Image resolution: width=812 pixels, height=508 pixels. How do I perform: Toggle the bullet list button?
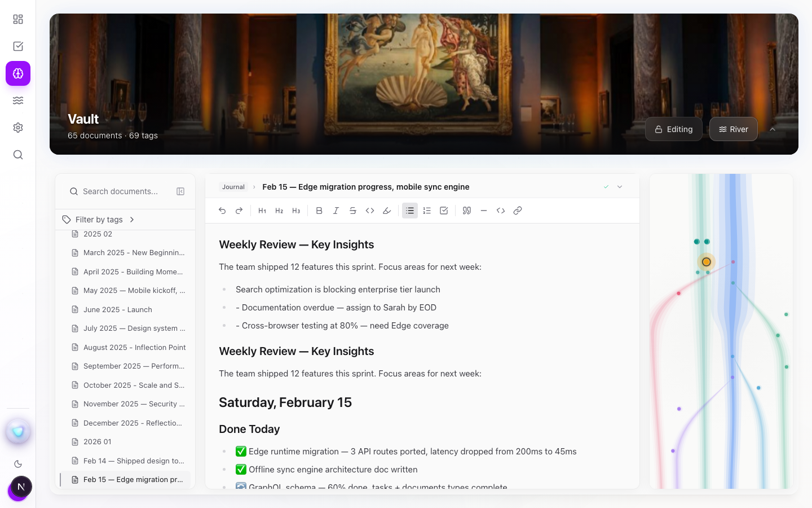click(x=410, y=211)
